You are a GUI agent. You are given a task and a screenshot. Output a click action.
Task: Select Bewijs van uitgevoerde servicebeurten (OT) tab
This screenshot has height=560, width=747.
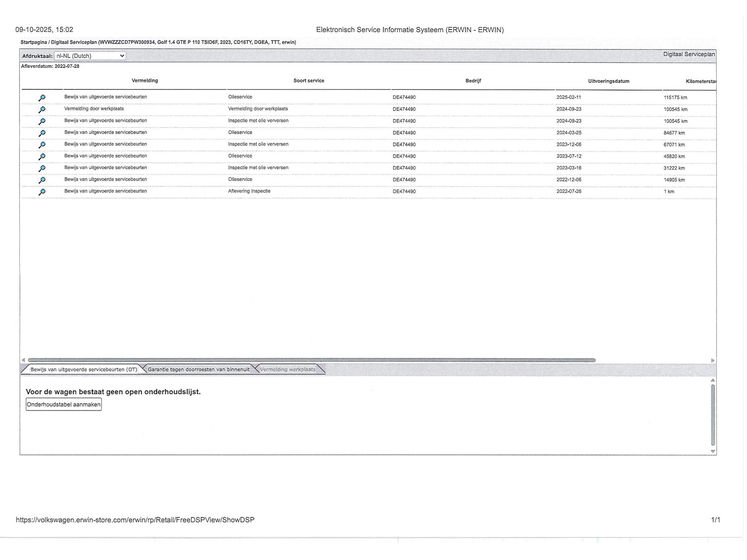click(x=84, y=369)
